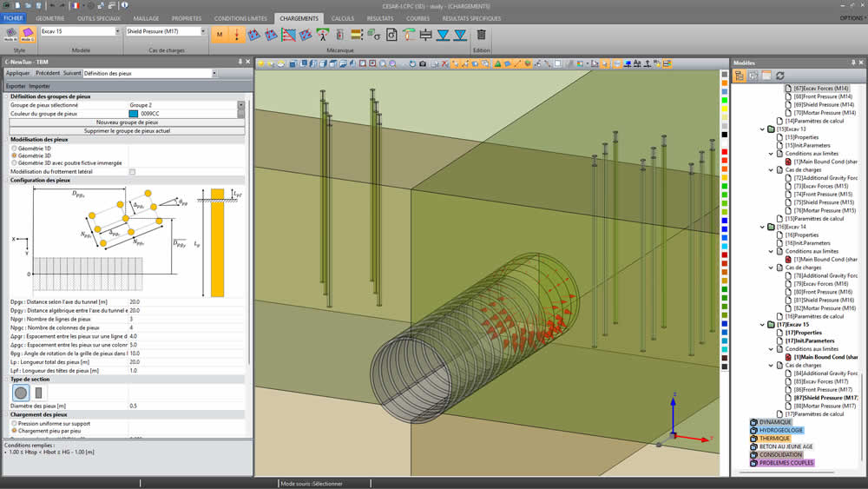Viewport: 868px width, 489px height.
Task: Click the trash delete icon in Edition group
Action: click(482, 35)
